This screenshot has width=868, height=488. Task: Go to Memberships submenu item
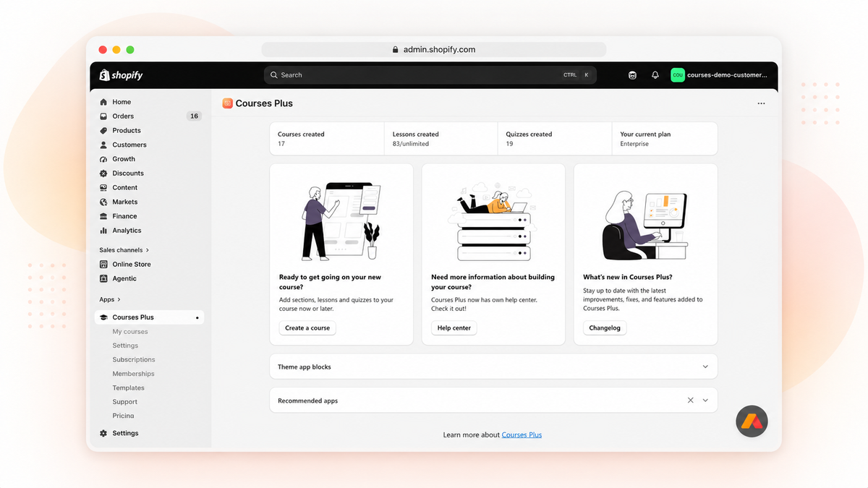point(133,374)
